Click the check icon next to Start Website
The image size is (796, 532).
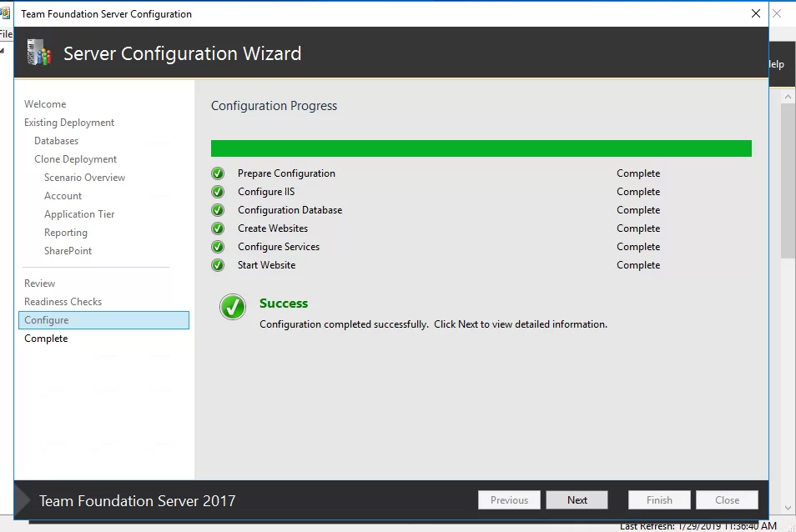(218, 265)
